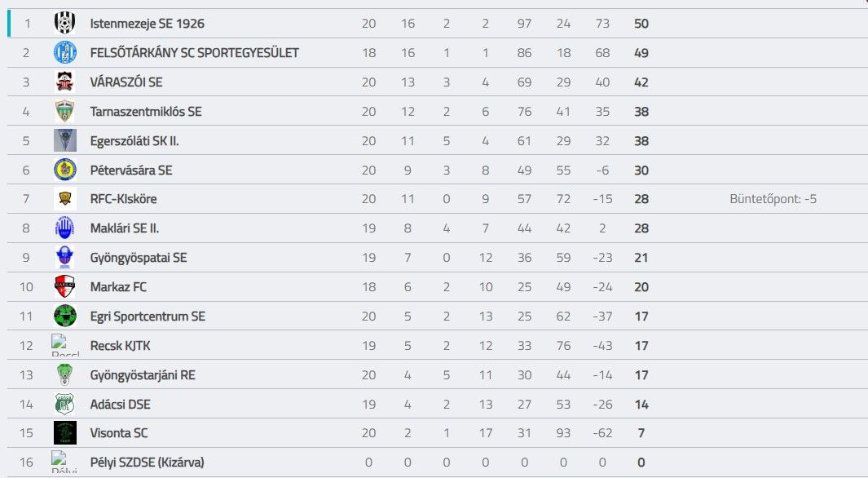Click the Egri Sportcentrum SE green logo

pos(64,316)
